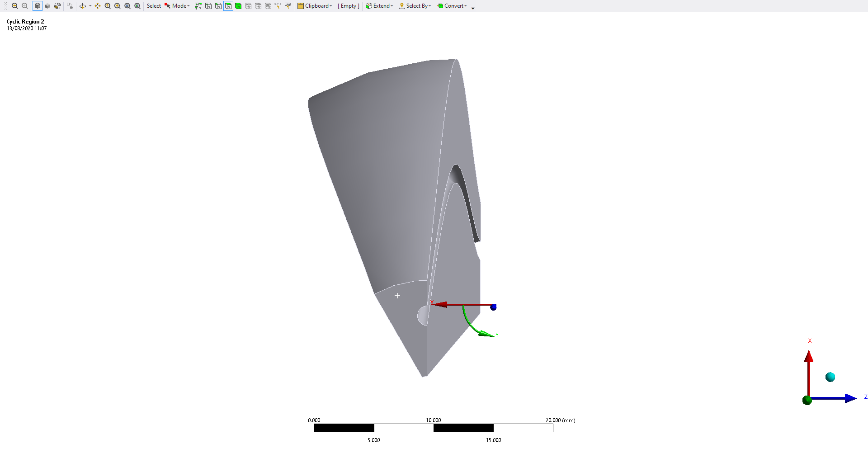Select the Rotate view tool

point(83,6)
